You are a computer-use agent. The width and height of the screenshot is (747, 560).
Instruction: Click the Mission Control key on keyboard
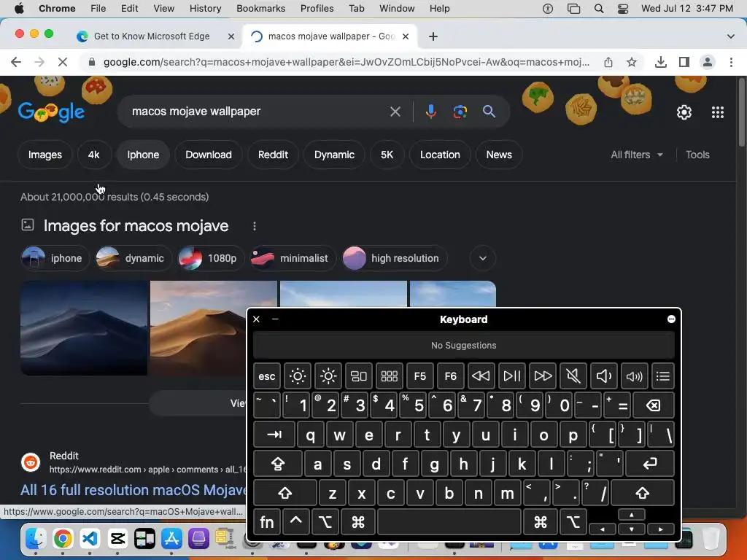pos(359,376)
